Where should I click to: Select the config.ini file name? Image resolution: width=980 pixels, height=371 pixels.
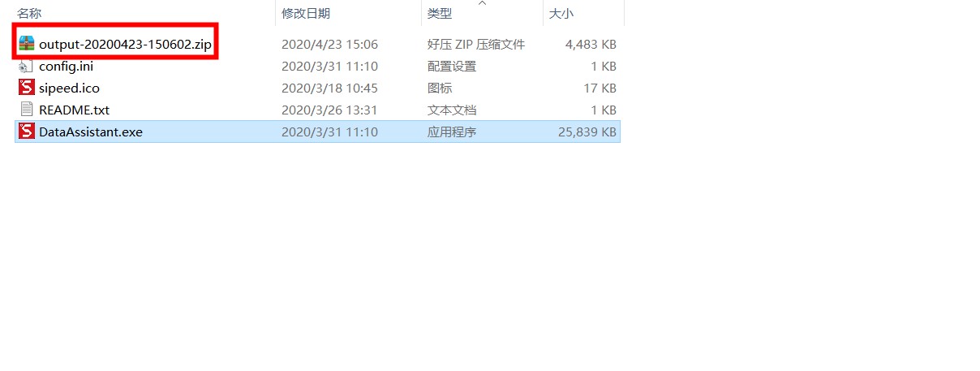coord(66,66)
